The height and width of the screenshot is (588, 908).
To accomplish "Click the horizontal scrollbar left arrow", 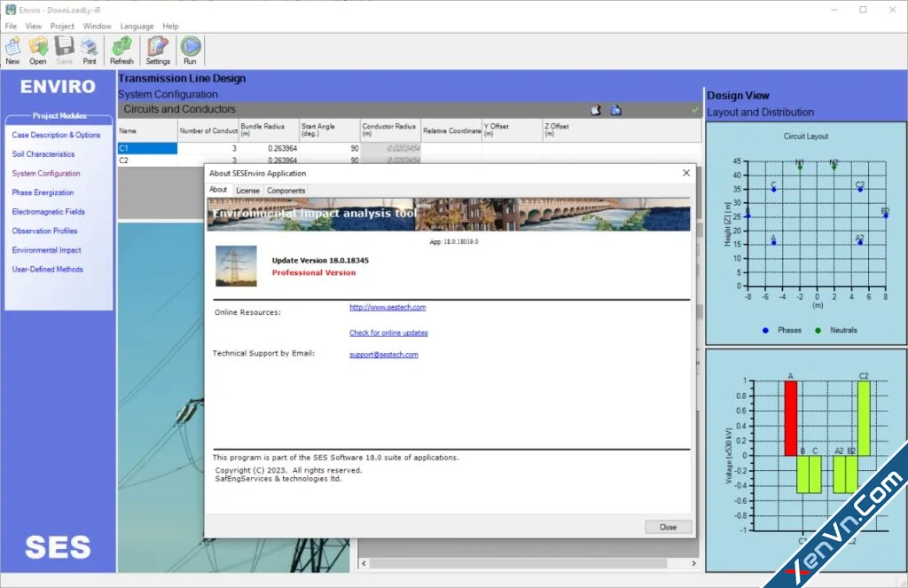I will pos(364,563).
